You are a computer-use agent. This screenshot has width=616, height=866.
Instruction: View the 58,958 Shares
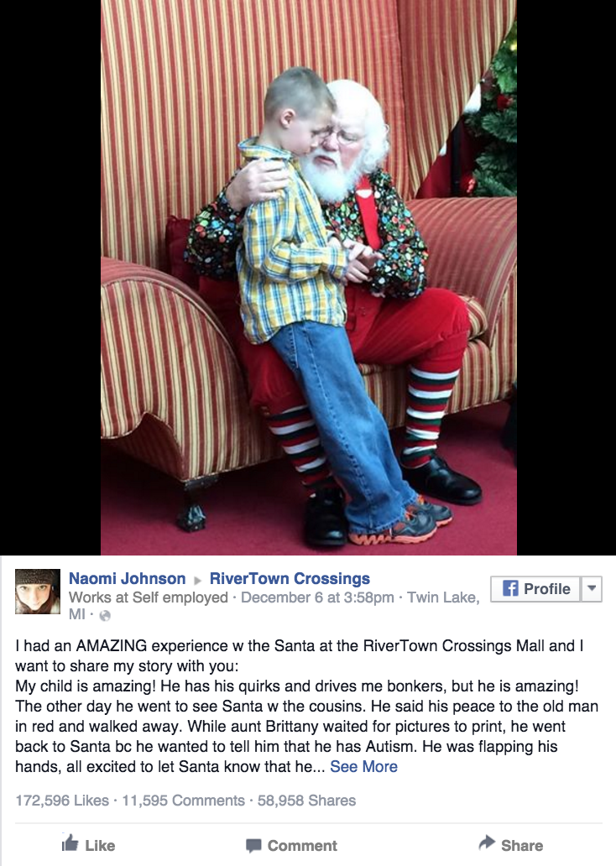coord(306,801)
